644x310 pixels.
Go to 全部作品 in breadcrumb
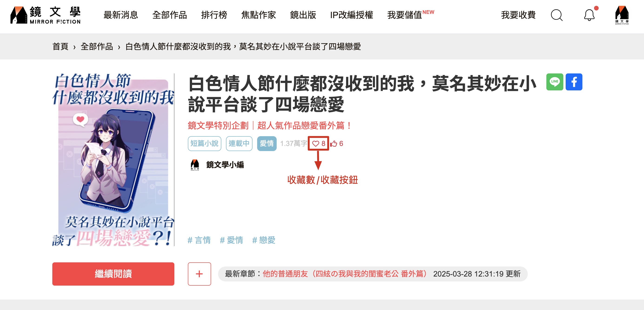[x=96, y=46]
